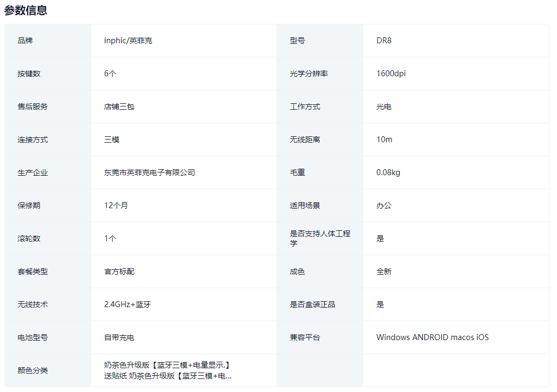Select the 店铺三包 after-sales value
Image resolution: width=557 pixels, height=392 pixels.
pos(119,107)
